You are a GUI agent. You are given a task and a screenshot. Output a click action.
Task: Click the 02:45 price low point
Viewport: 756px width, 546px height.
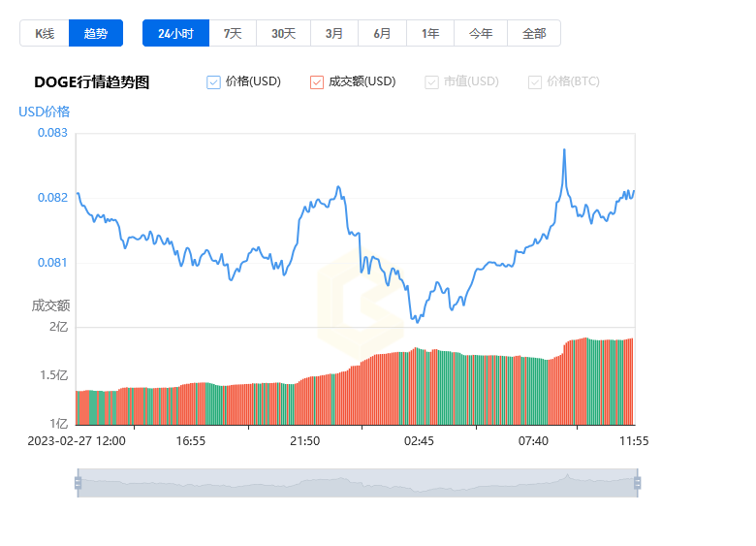(x=418, y=322)
